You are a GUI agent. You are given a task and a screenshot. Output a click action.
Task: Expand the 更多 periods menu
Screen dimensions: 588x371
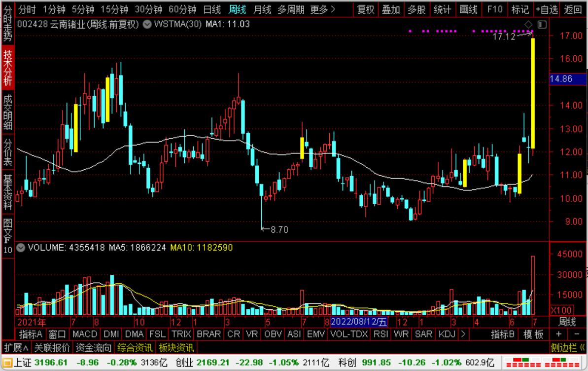tap(322, 9)
